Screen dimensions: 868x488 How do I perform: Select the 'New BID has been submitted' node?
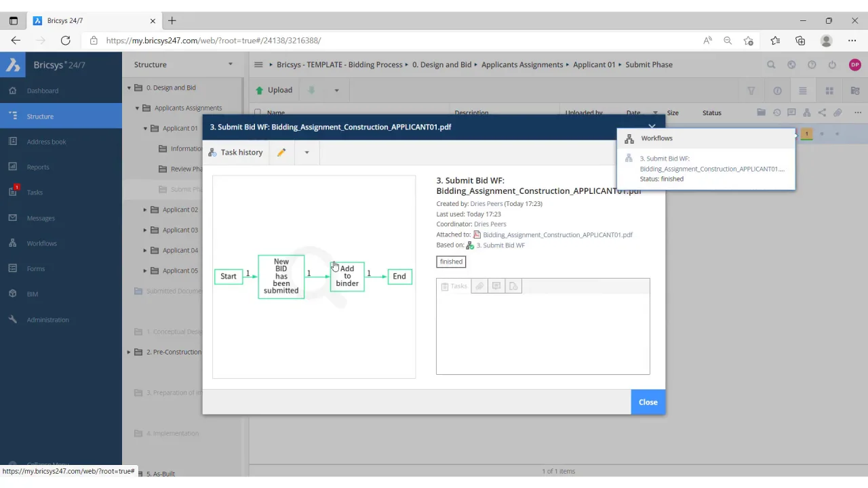click(x=281, y=277)
